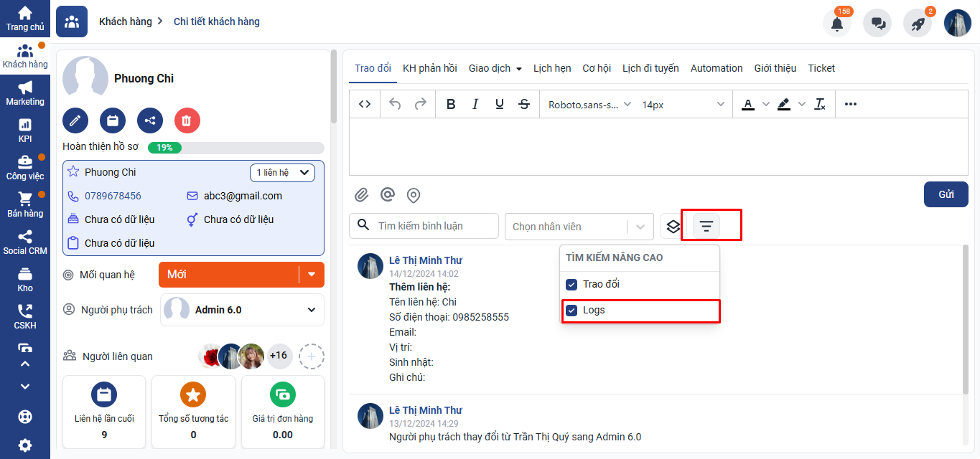Uncheck the Logs checkbox
Screen dimensions: 980x459
pyautogui.click(x=571, y=311)
